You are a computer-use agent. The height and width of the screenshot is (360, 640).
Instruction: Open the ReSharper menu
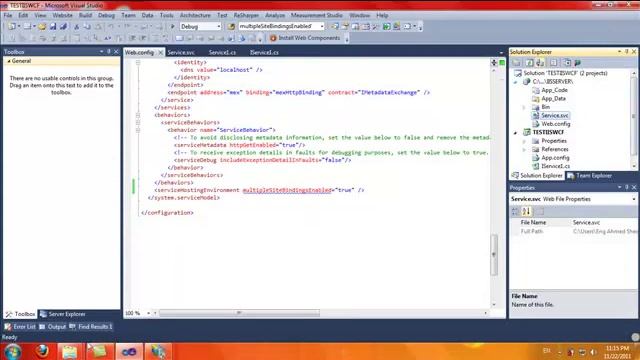point(246,16)
